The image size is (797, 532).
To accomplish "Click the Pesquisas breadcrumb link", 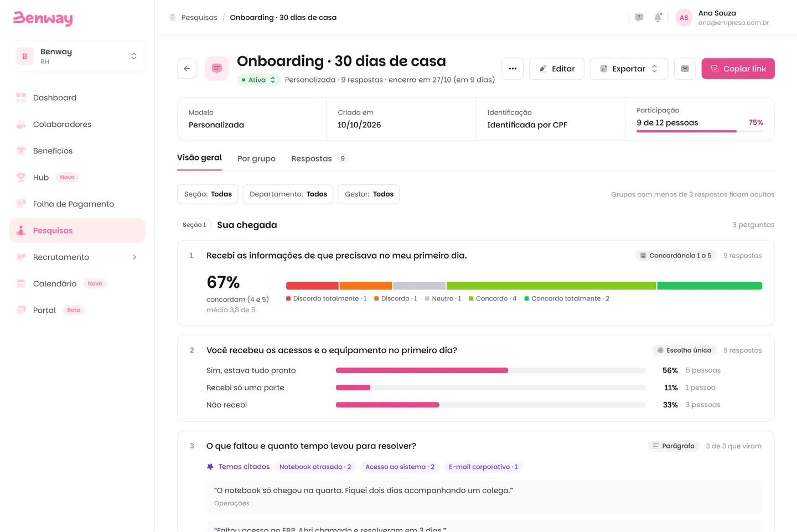I will [199, 18].
